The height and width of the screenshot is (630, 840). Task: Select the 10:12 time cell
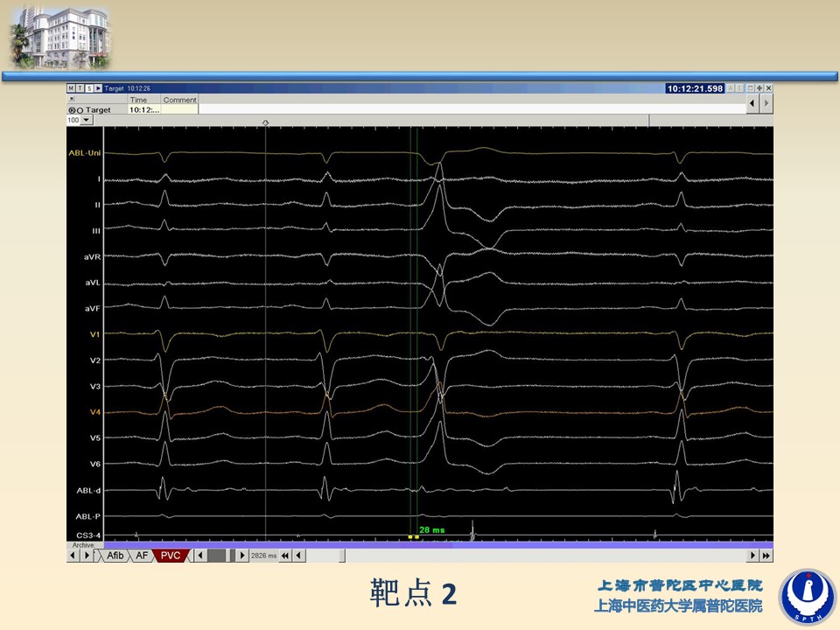144,109
